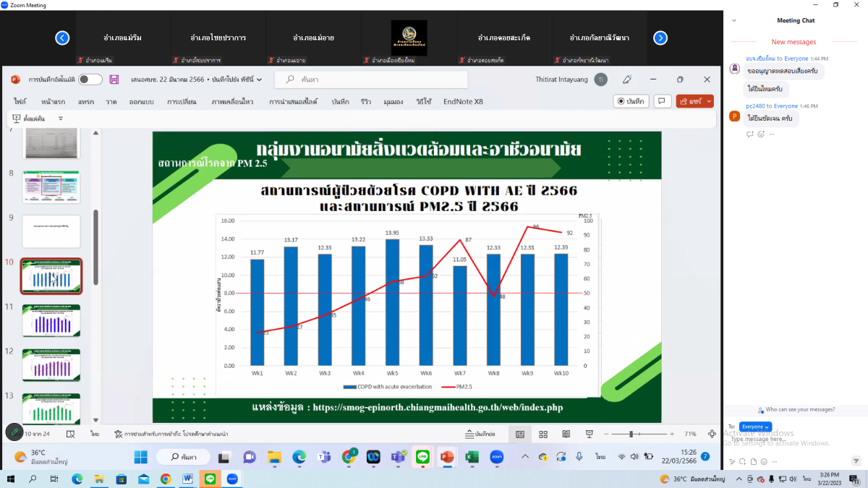The height and width of the screenshot is (488, 868).
Task: Click the bottom taskbar Start button
Action: (x=10, y=479)
